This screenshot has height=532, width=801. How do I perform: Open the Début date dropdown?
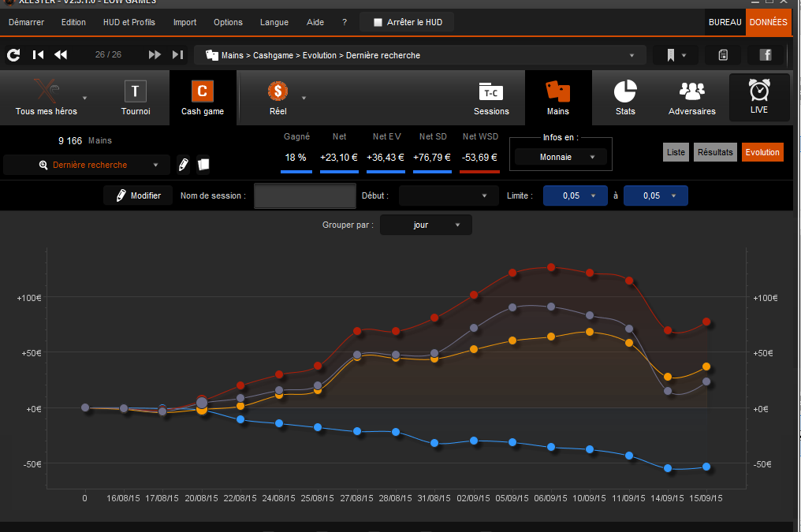coord(449,195)
